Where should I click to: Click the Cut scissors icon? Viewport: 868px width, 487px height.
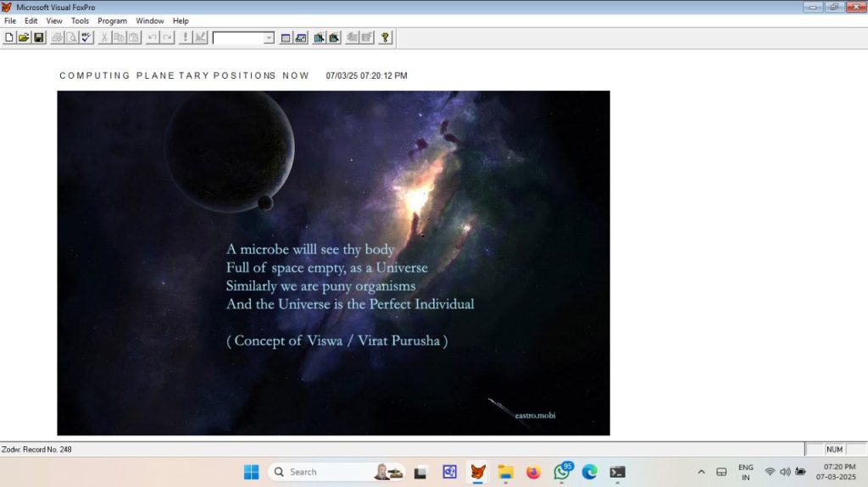pyautogui.click(x=104, y=37)
